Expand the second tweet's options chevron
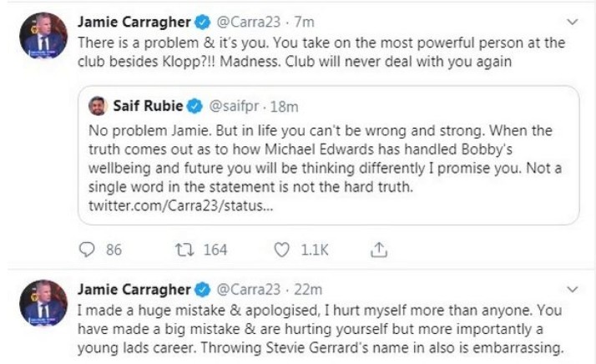This screenshot has height=364, width=596. (571, 290)
